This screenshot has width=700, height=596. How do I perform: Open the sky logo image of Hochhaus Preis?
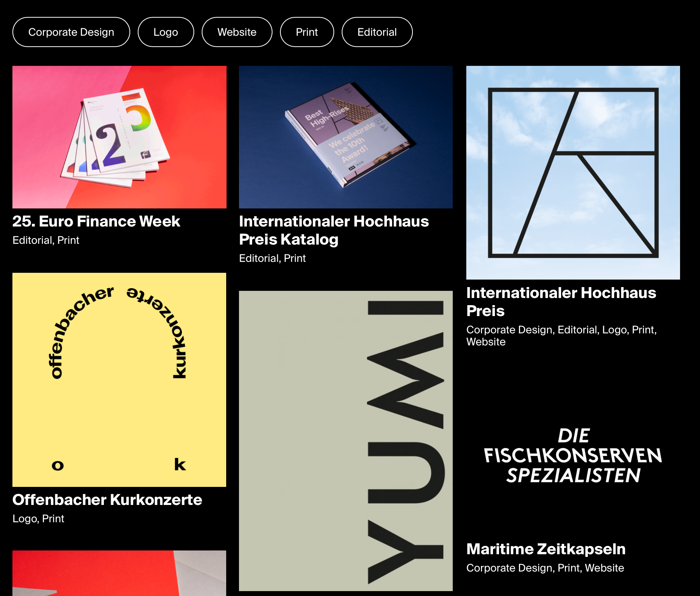pos(573,173)
